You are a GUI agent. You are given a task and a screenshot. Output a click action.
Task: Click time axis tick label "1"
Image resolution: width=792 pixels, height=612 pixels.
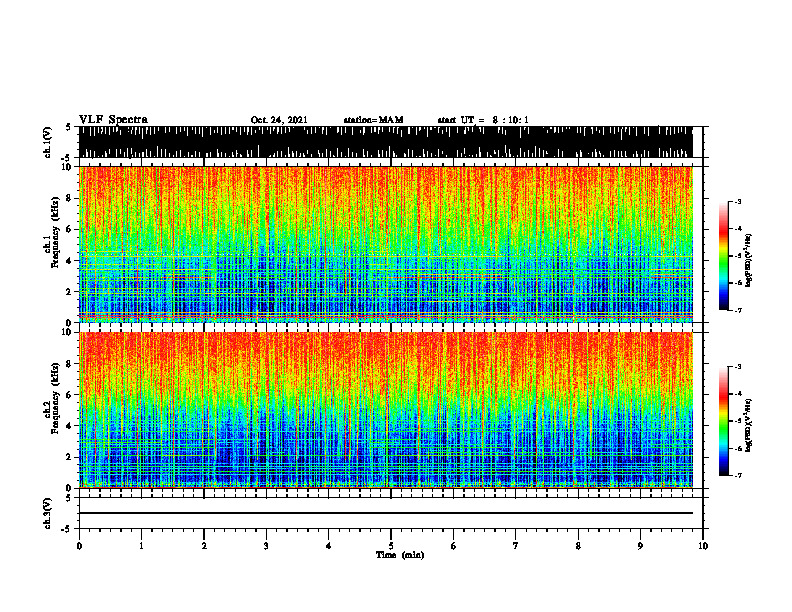click(141, 546)
